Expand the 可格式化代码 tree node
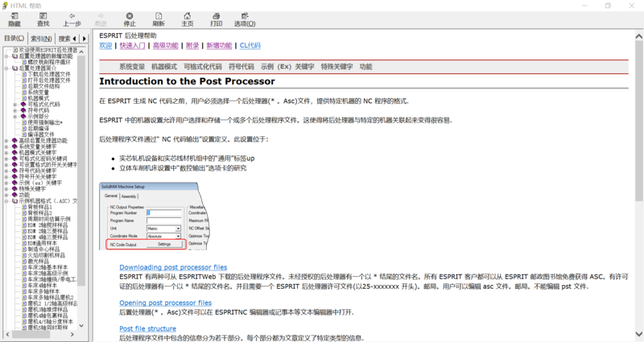This screenshot has width=644, height=342. point(15,104)
